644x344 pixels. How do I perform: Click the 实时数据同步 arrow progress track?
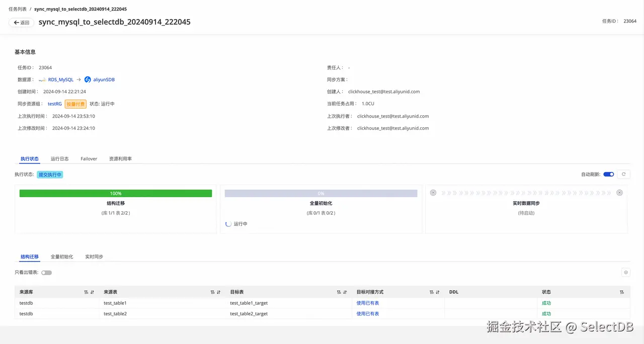tap(526, 193)
